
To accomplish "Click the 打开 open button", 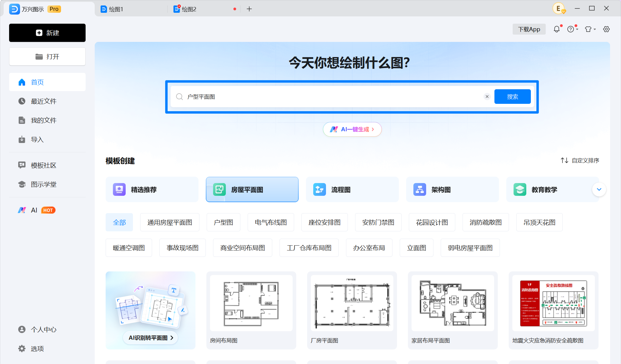I will coord(47,56).
